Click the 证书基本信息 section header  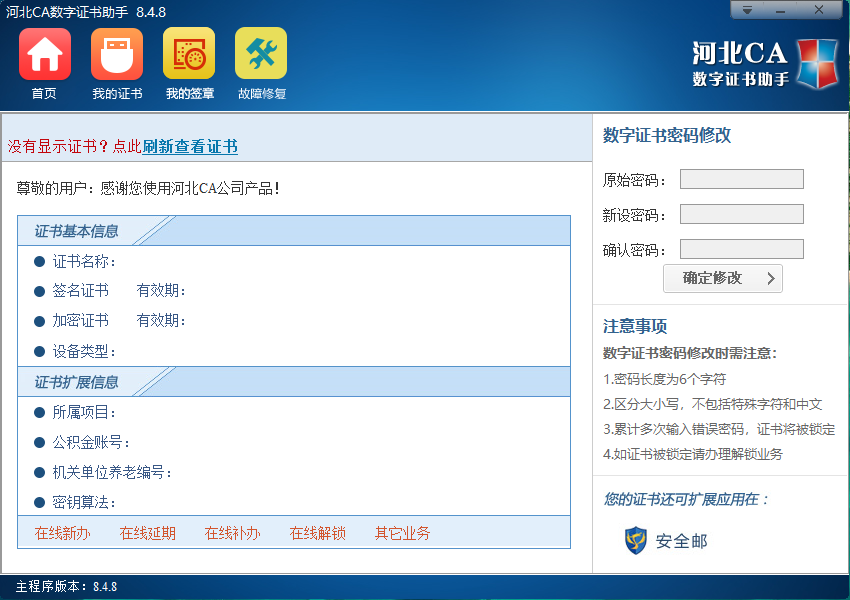click(x=76, y=231)
